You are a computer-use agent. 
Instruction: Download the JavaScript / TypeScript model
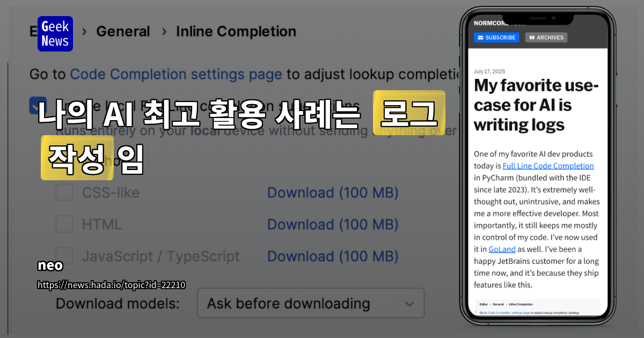coord(333,256)
